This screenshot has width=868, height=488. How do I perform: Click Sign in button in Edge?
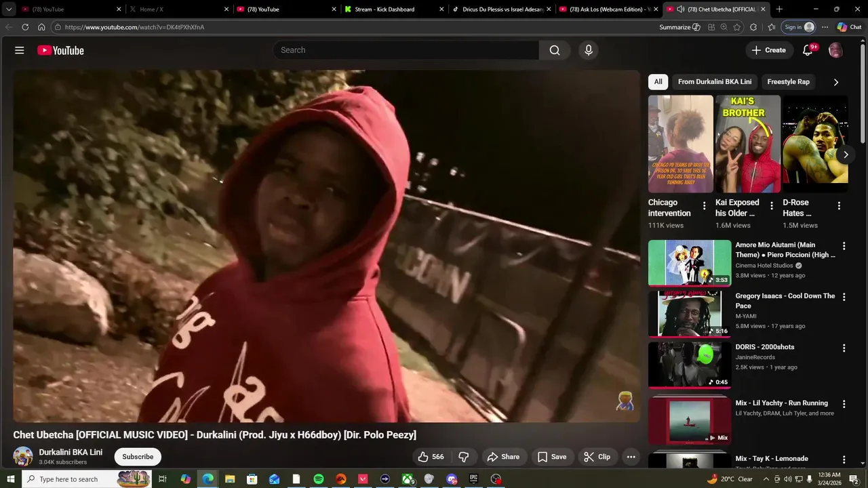click(799, 27)
